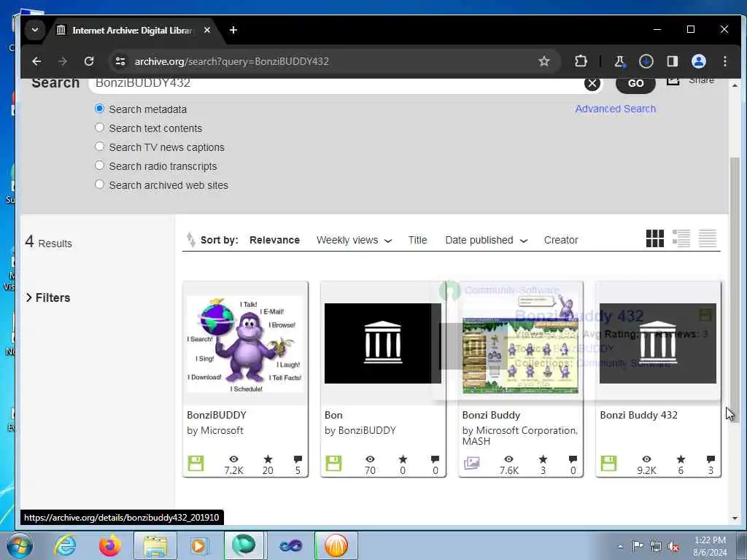Open Windows Media Player in taskbar
The width and height of the screenshot is (747, 560).
tap(198, 545)
